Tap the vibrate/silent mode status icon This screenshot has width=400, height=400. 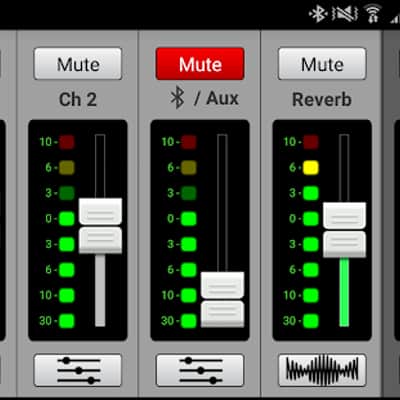coord(345,14)
